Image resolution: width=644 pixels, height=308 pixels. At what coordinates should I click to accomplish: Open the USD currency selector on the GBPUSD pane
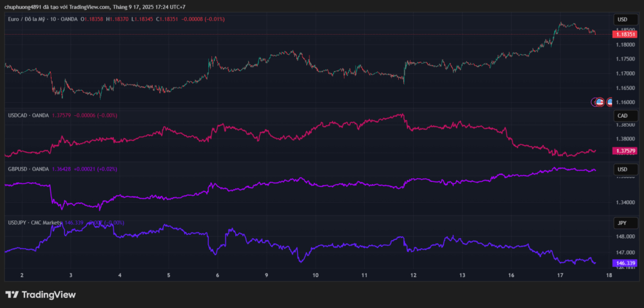(623, 169)
